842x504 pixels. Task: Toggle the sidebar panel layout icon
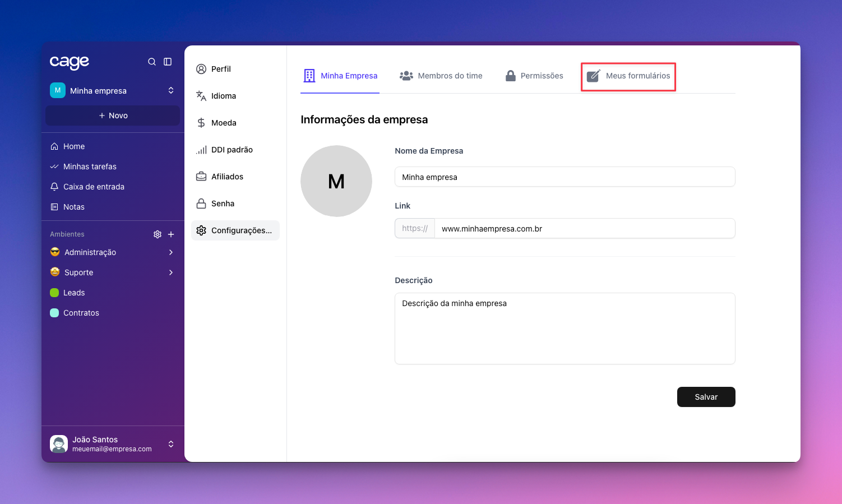168,62
